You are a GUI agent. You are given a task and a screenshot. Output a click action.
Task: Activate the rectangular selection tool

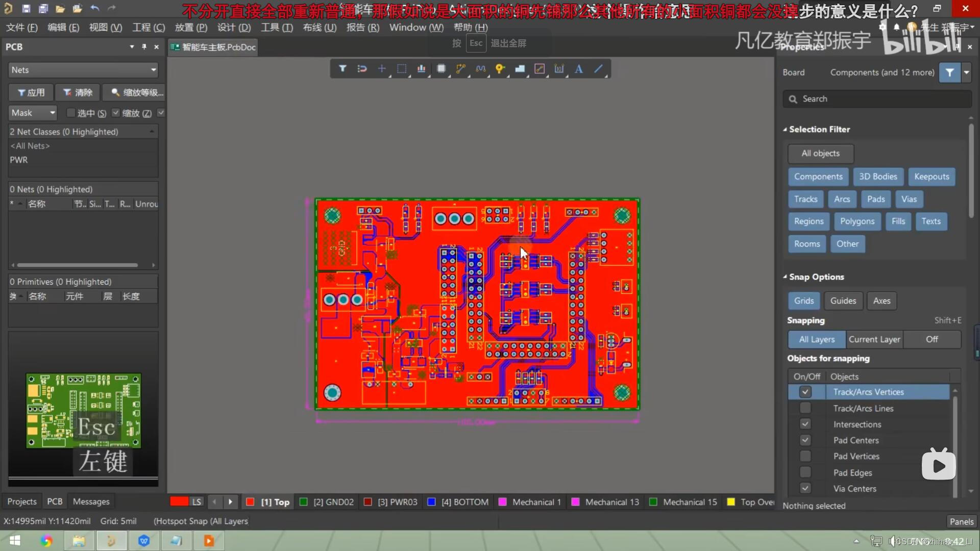pos(402,69)
